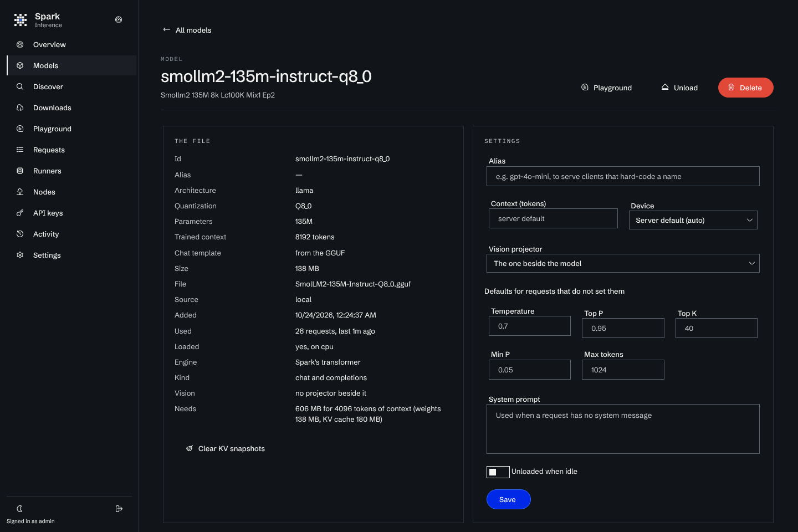The height and width of the screenshot is (532, 798).
Task: Open the Device dropdown
Action: (x=693, y=220)
